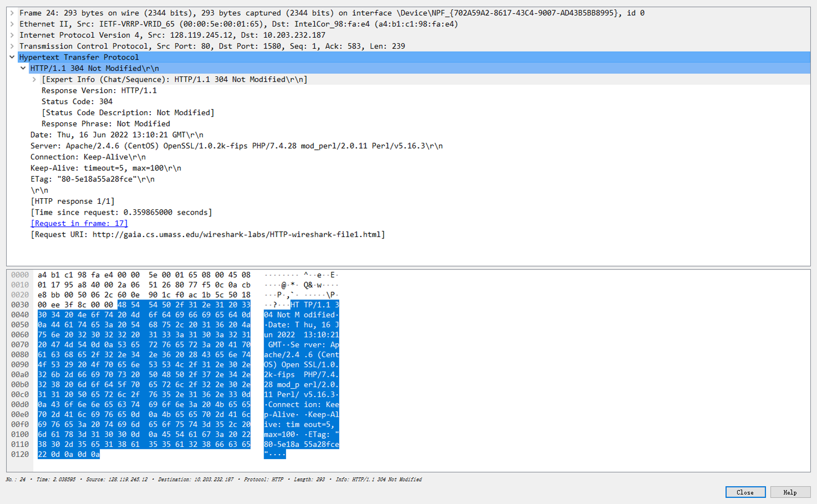Click the bare \r\n line in HTTP section

pyautogui.click(x=39, y=191)
